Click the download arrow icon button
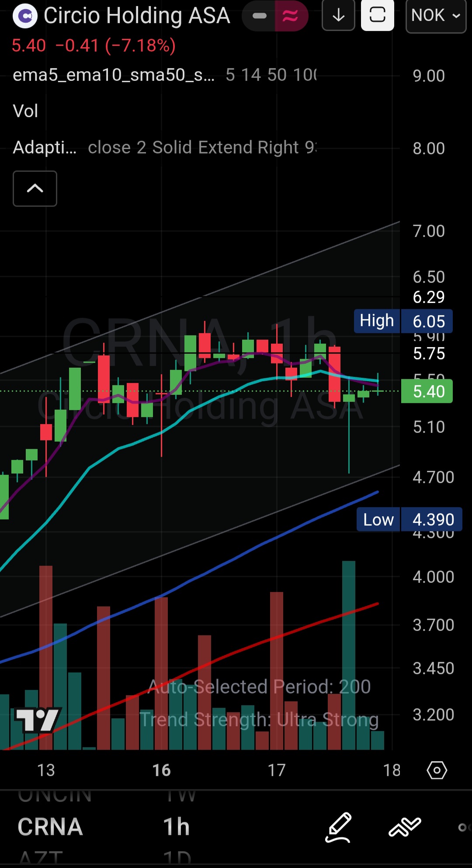This screenshot has width=472, height=868. pyautogui.click(x=338, y=16)
